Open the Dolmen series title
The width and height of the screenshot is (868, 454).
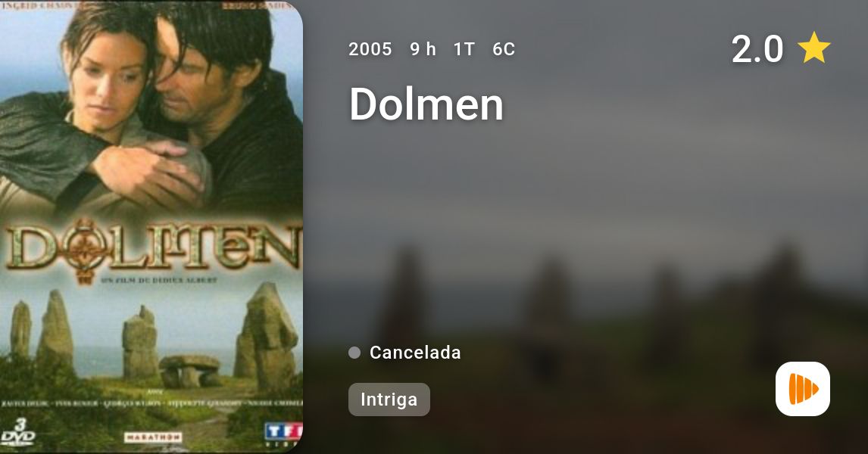point(426,104)
